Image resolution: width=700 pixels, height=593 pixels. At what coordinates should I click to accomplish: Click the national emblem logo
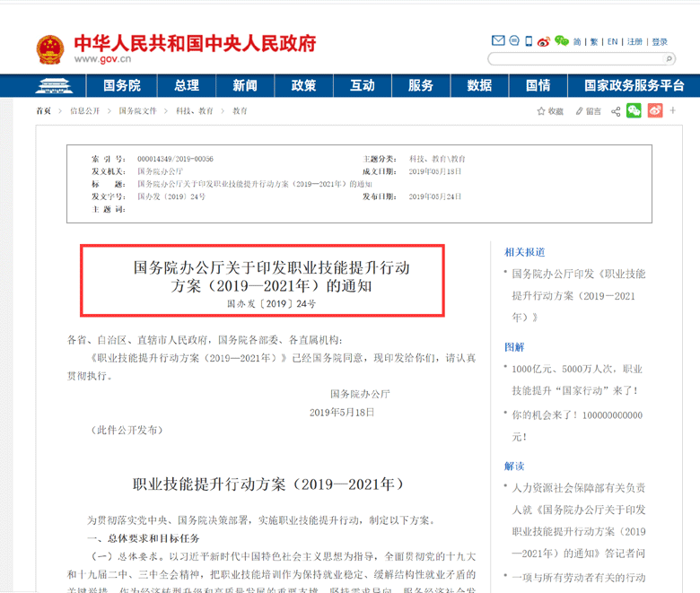49,49
